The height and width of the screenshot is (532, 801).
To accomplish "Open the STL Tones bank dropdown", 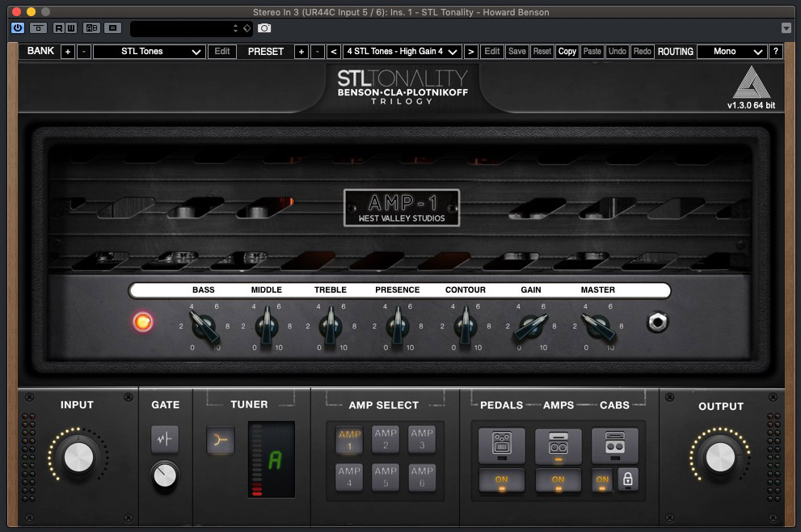I will pyautogui.click(x=150, y=52).
